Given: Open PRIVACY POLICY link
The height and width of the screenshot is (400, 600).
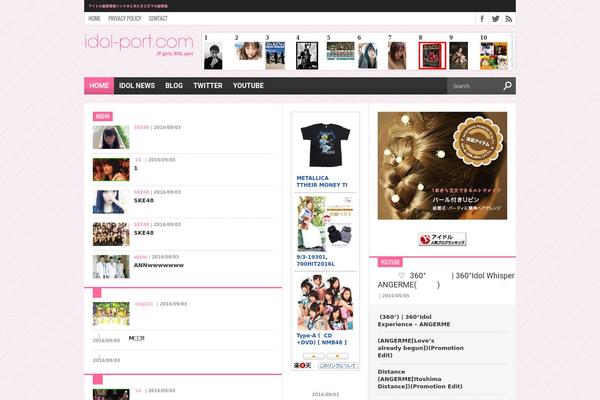Looking at the screenshot, I should (x=125, y=18).
